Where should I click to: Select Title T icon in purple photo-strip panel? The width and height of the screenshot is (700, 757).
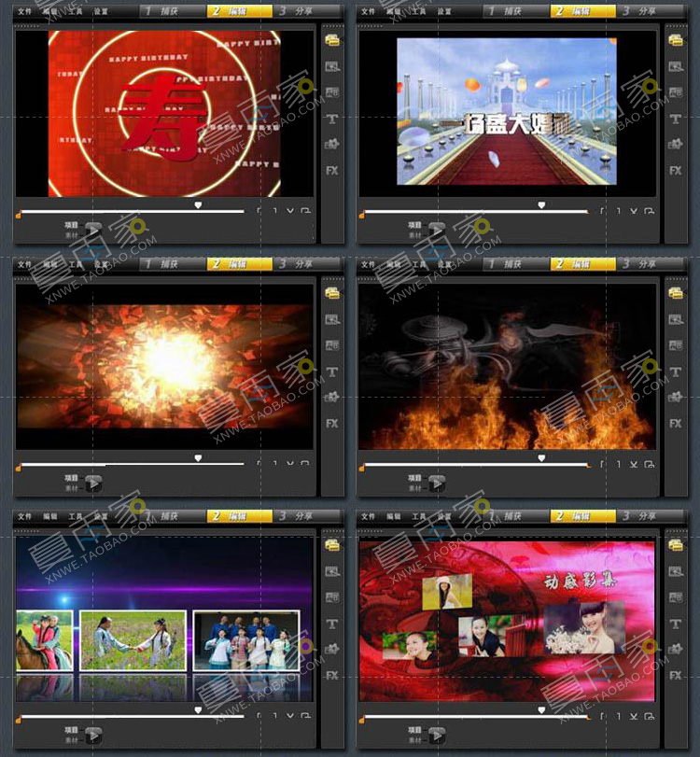(x=332, y=624)
